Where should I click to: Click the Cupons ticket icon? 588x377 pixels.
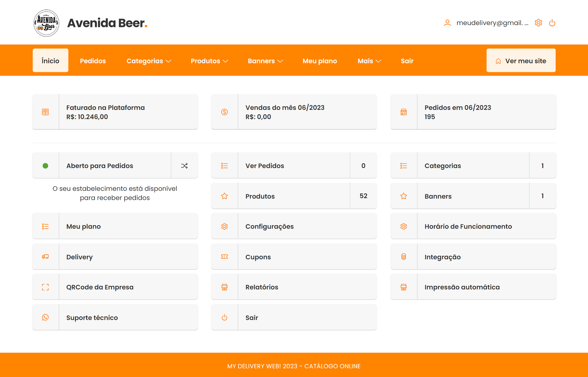[x=224, y=257]
